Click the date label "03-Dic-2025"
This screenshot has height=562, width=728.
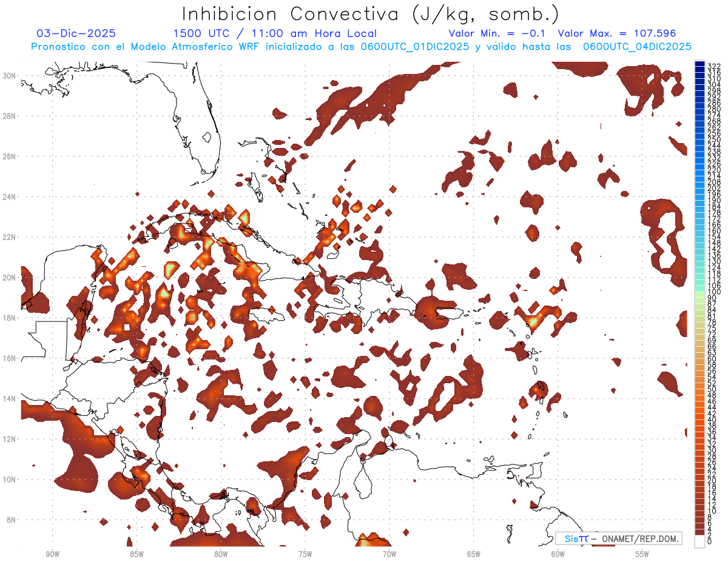[76, 34]
